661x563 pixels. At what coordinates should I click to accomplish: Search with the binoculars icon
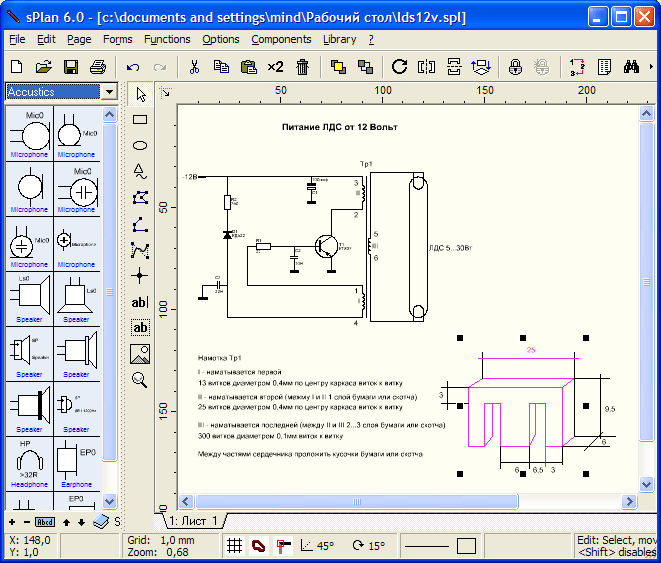coord(631,67)
